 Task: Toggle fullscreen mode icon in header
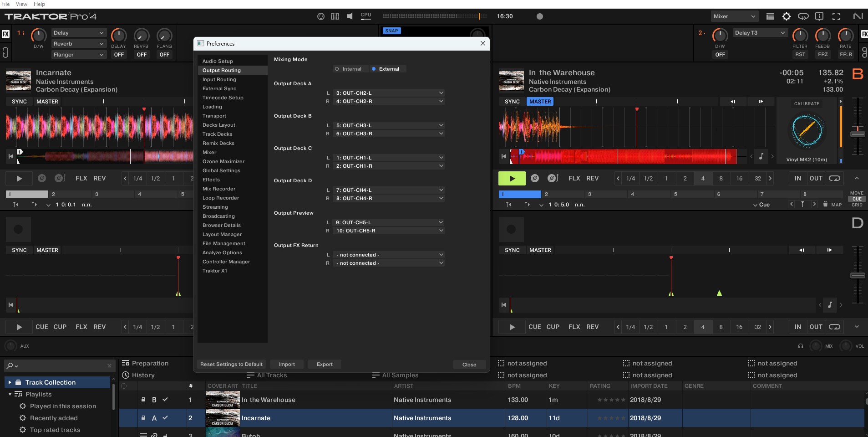click(836, 16)
